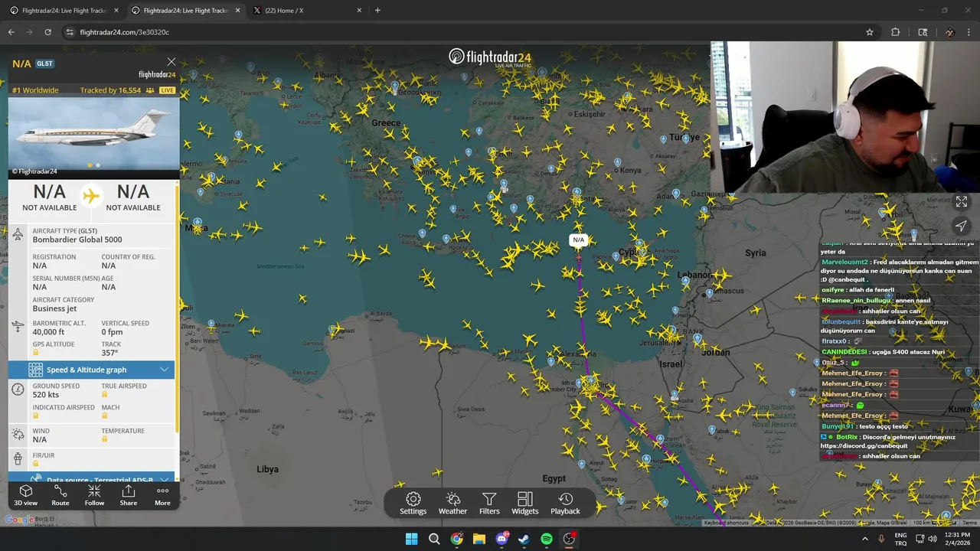Click the Tracked by 16,554 text
Viewport: 980px width, 551px height.
pyautogui.click(x=111, y=90)
